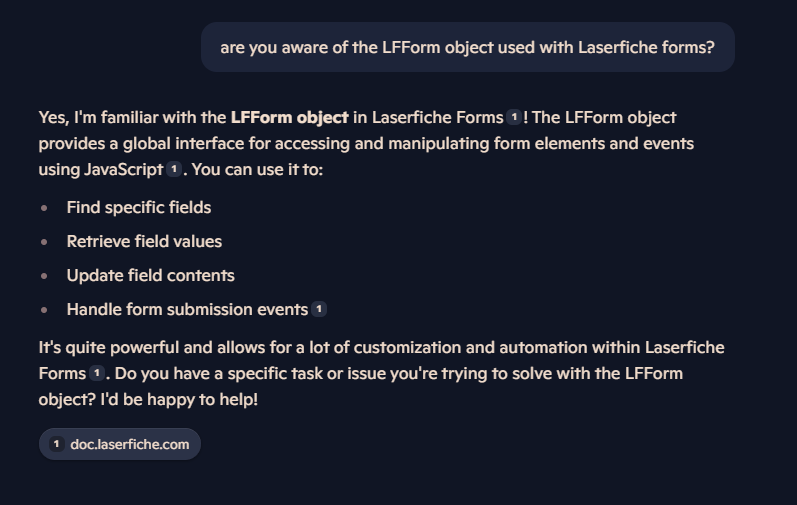The width and height of the screenshot is (797, 505).
Task: Click 'Yes, I'm familiar with the' opening text
Action: click(x=133, y=117)
